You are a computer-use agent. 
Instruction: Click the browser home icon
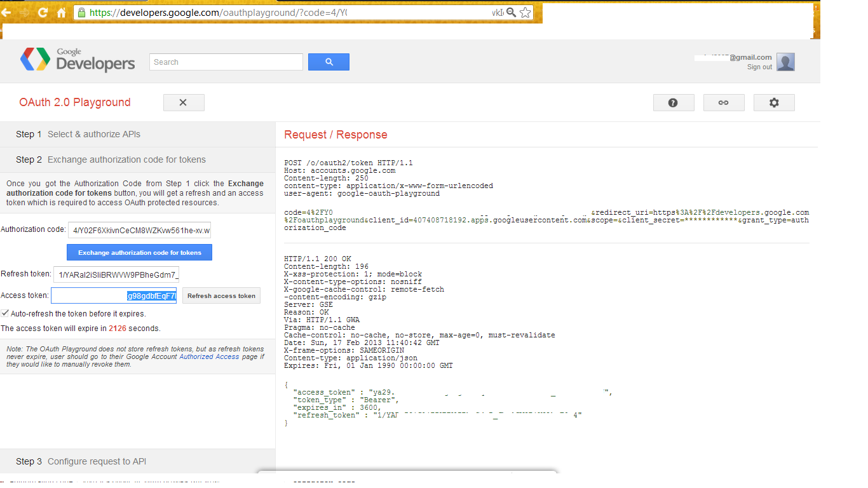[60, 11]
